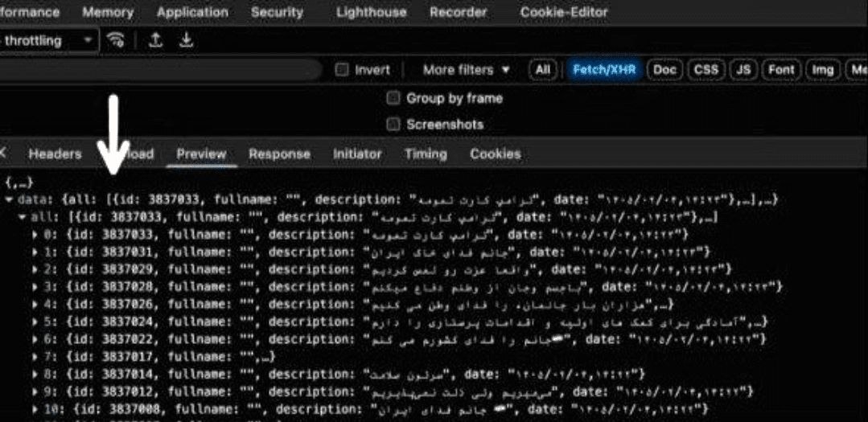Close the request details panel
The height and width of the screenshot is (422, 868).
4,154
